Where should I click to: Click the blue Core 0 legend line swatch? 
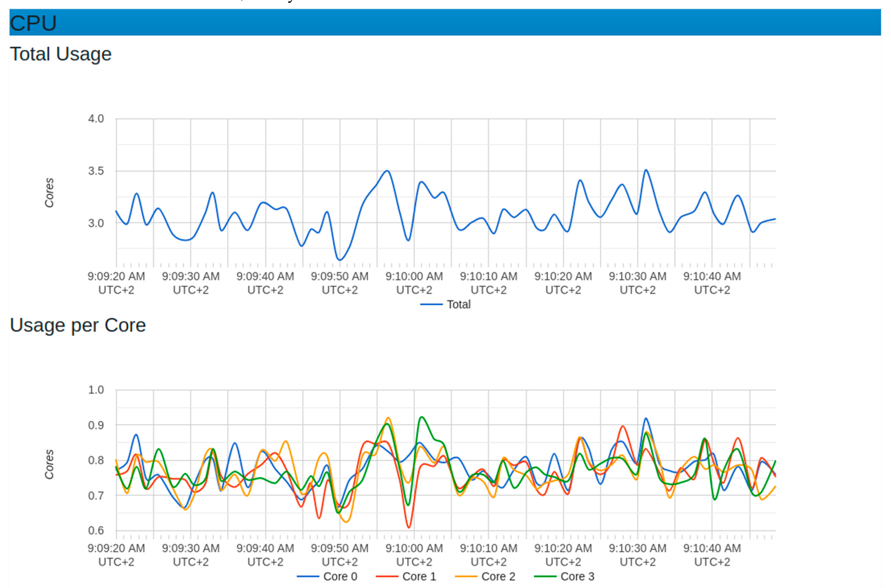308,576
